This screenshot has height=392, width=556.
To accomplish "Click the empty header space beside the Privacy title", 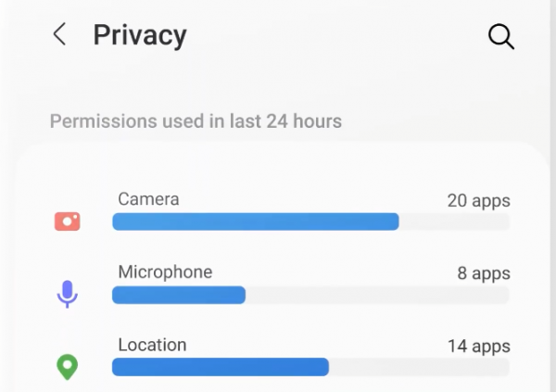I will click(x=334, y=35).
